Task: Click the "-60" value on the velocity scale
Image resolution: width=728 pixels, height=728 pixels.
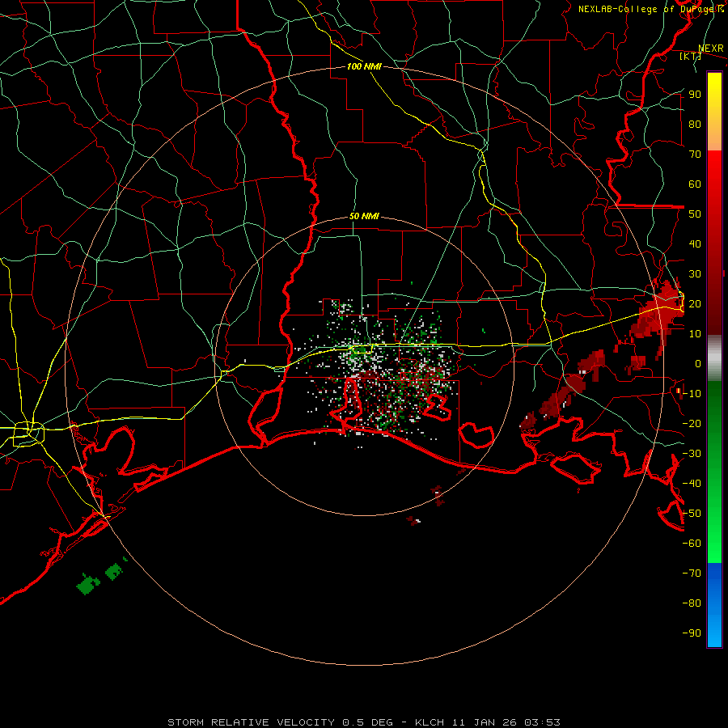Action: pos(692,544)
